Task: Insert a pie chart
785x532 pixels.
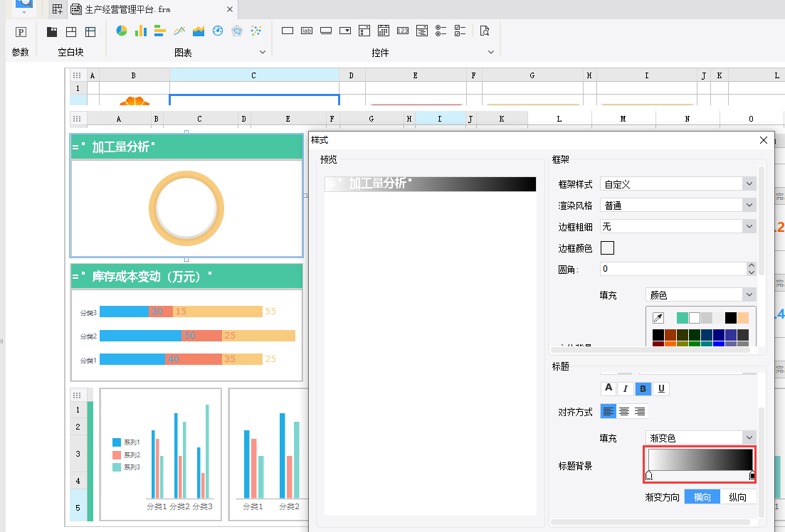Action: click(x=121, y=31)
